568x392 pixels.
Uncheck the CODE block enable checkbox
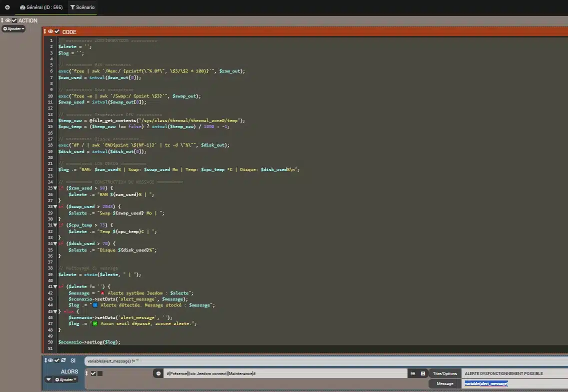click(x=57, y=32)
